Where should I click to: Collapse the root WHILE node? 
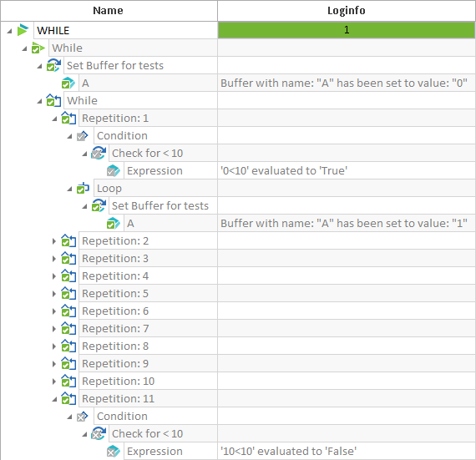click(x=9, y=31)
